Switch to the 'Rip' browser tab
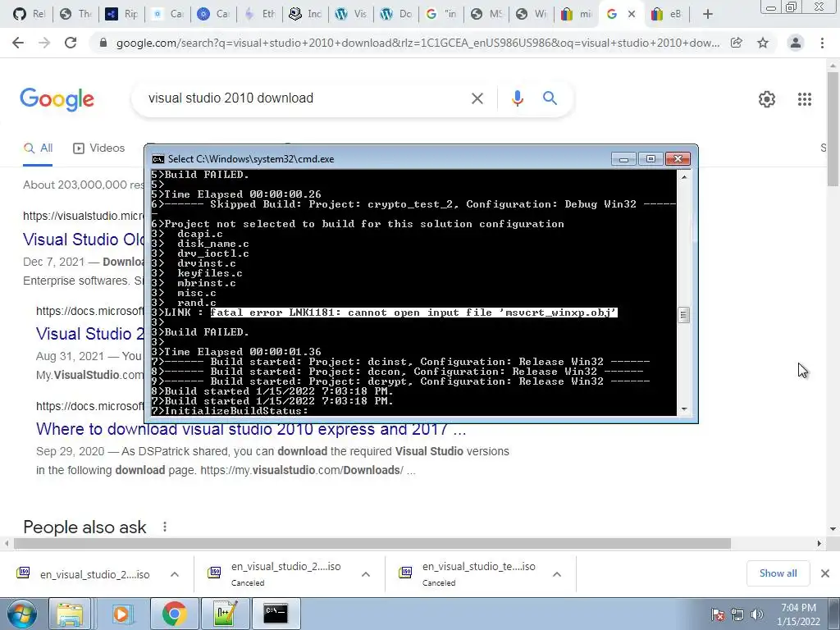The image size is (840, 630). [121, 15]
